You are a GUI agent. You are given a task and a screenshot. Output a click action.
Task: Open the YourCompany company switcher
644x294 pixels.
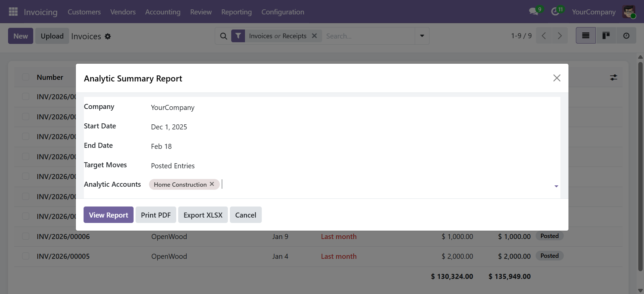(594, 12)
